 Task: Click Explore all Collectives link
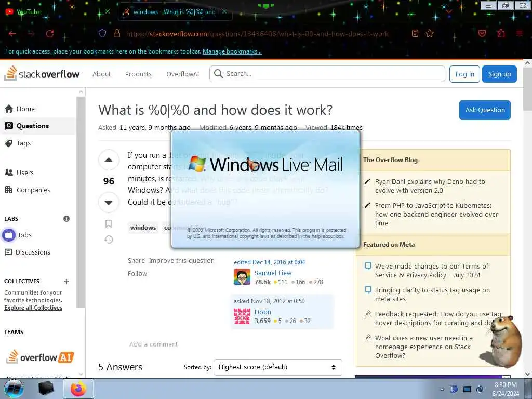[x=33, y=308]
